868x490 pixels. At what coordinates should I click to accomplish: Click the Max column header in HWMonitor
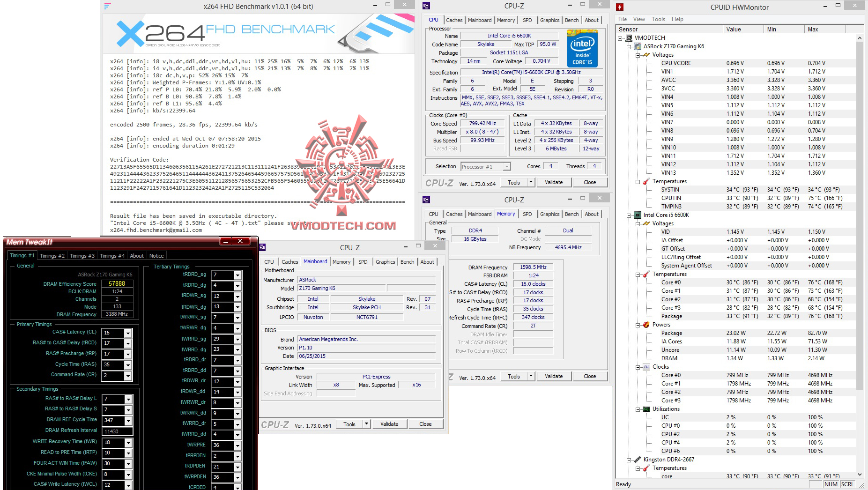tap(825, 29)
